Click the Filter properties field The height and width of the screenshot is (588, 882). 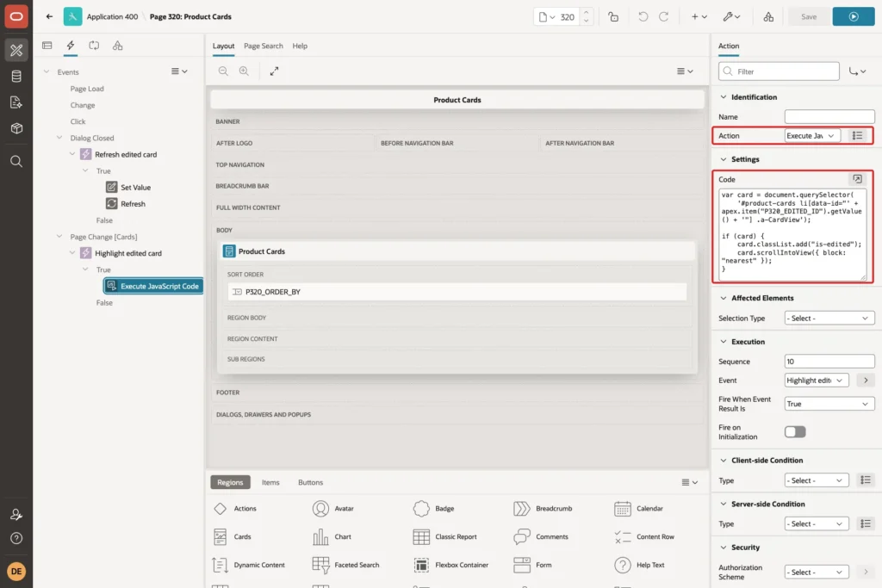click(x=779, y=71)
